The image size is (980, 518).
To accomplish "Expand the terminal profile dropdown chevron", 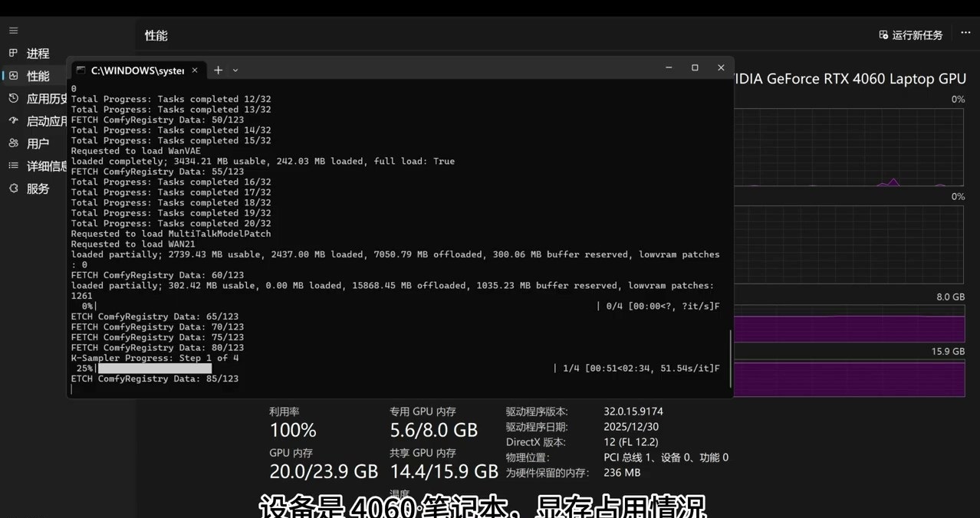I will [x=235, y=70].
